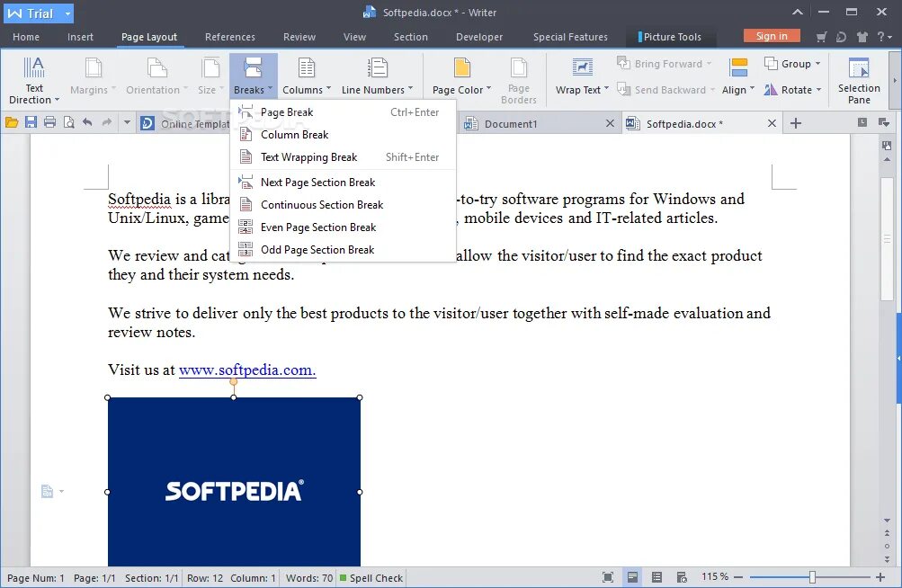This screenshot has width=902, height=588.
Task: Select Page Break from the menu
Action: 343,112
